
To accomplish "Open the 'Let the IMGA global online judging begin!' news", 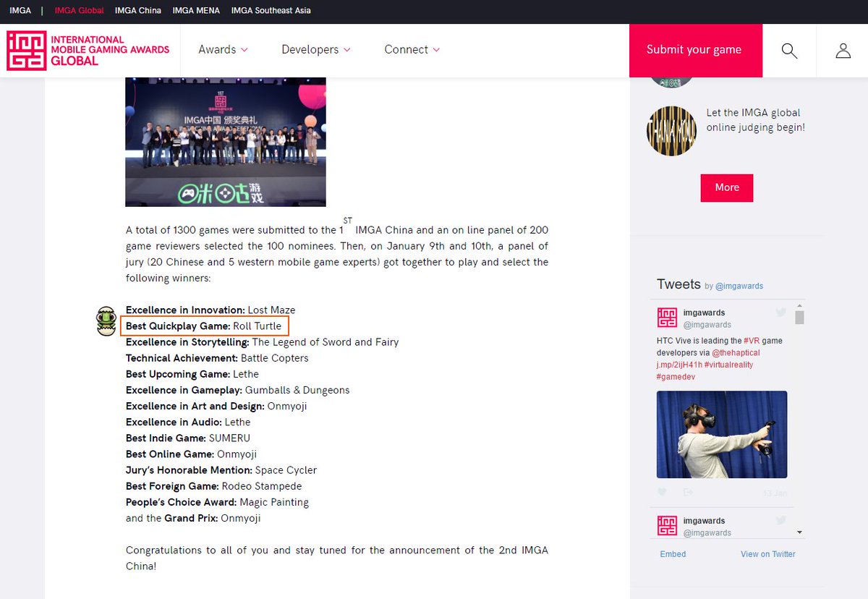I will pyautogui.click(x=755, y=120).
